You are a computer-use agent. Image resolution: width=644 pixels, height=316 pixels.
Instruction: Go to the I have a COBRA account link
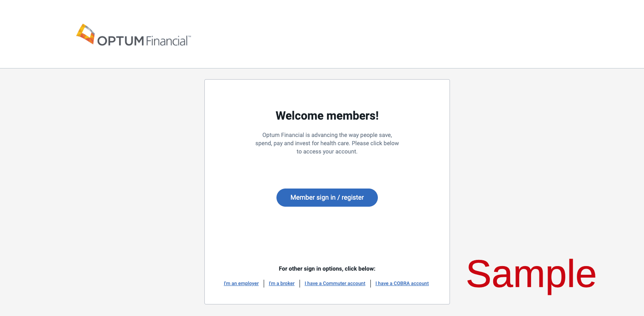pos(402,283)
